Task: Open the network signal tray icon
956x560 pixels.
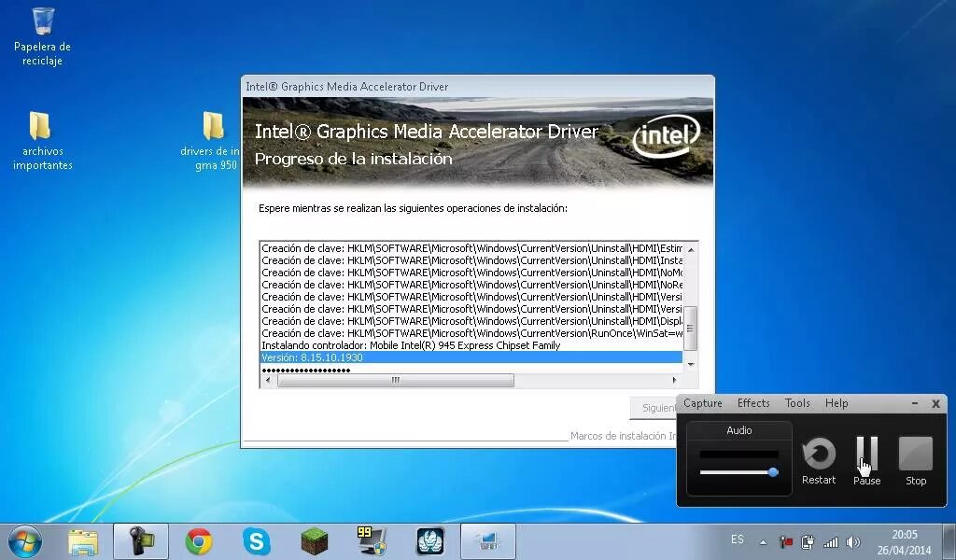Action: [830, 541]
